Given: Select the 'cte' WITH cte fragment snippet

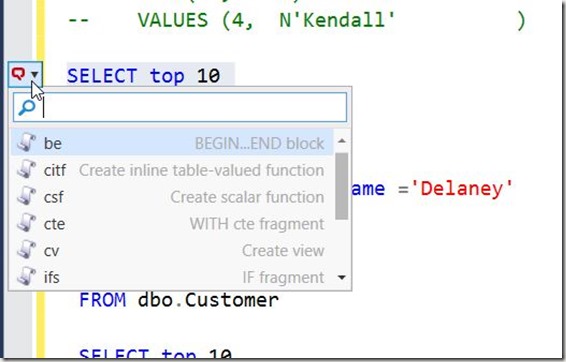Looking at the screenshot, I should click(172, 223).
